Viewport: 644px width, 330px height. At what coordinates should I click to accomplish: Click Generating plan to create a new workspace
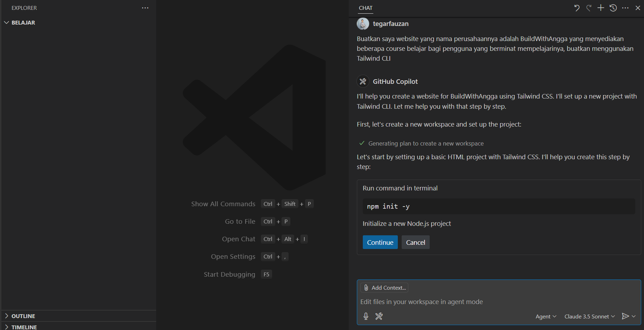[426, 143]
